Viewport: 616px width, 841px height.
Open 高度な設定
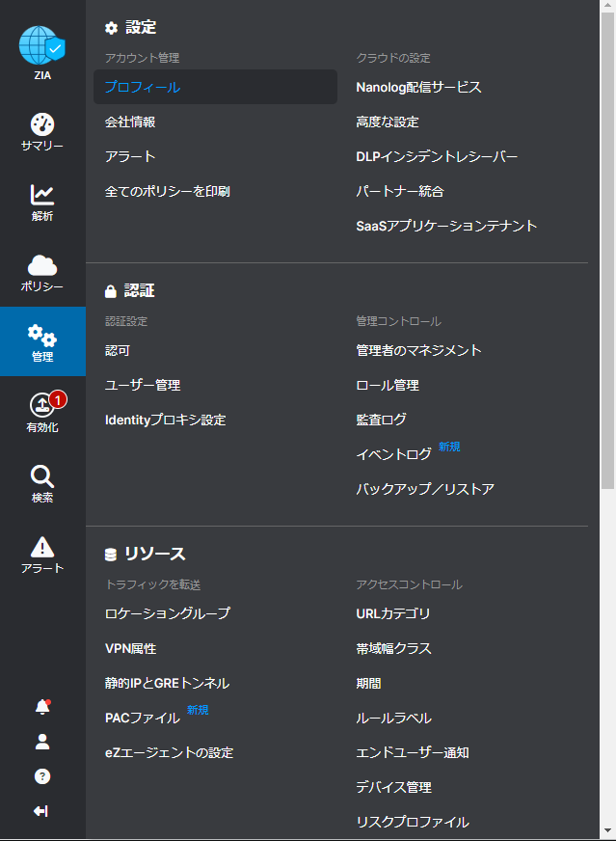(x=388, y=122)
